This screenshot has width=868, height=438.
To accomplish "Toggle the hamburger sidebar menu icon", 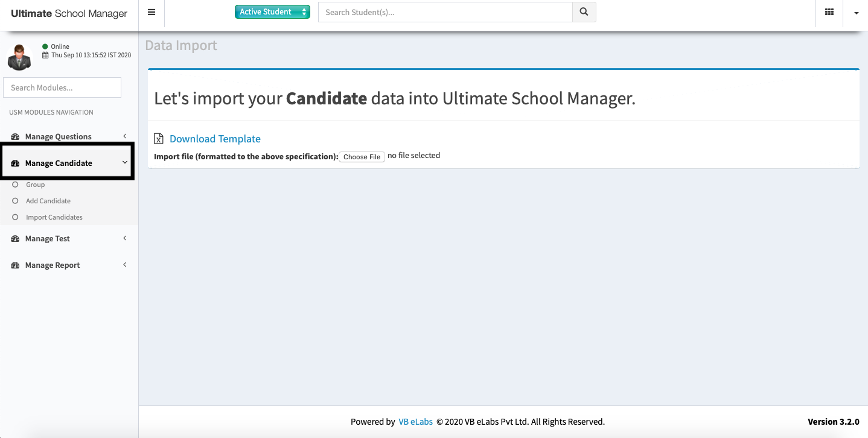I will point(152,12).
